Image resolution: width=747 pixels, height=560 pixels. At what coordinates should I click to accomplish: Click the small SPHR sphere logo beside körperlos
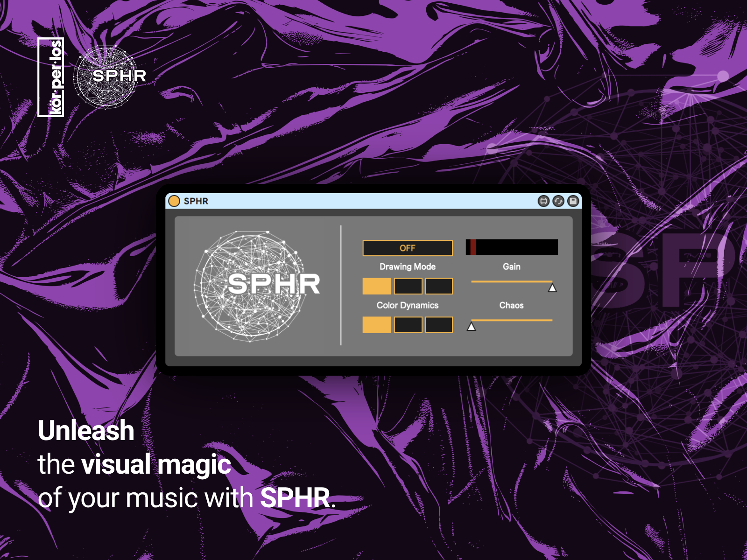click(108, 77)
